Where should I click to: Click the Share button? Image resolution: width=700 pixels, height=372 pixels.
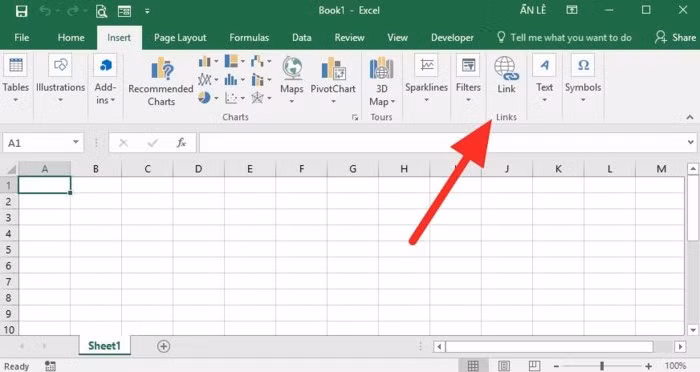pos(675,38)
